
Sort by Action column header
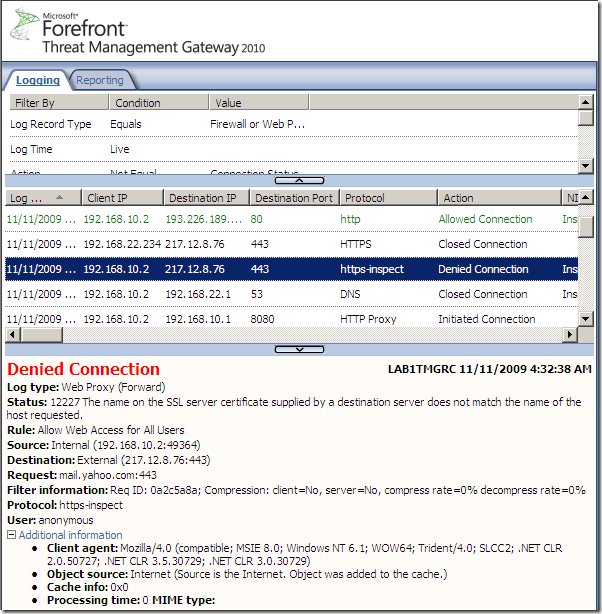click(499, 198)
